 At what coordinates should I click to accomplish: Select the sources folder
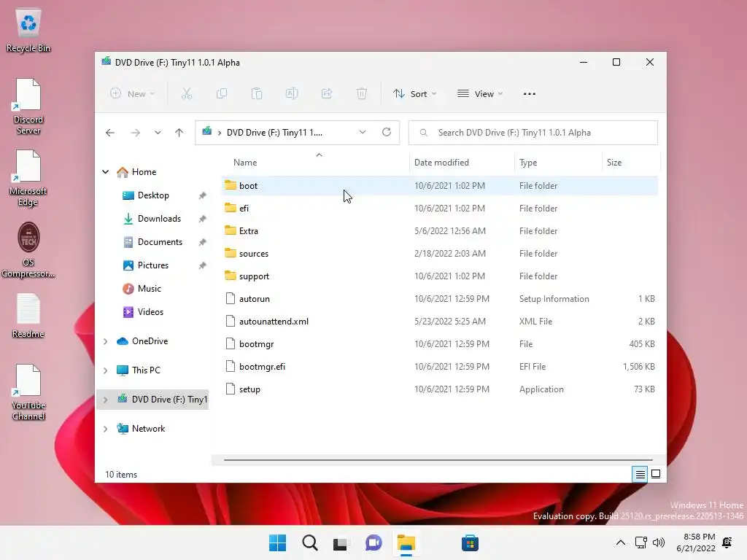[x=440, y=253]
